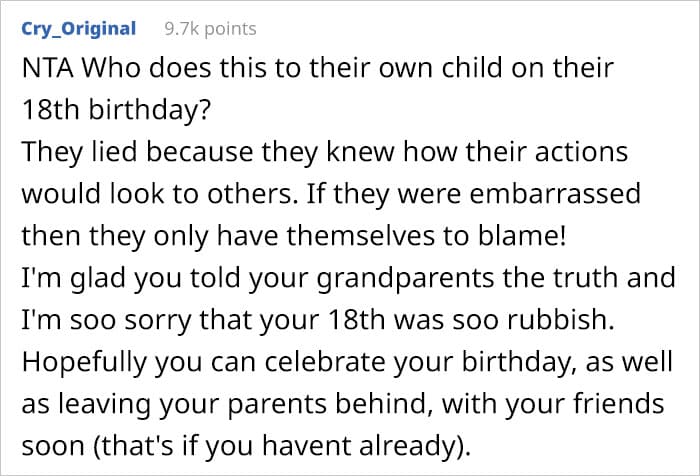This screenshot has width=700, height=476.
Task: Click the phrase '18th birthday?' in comment
Action: coord(116,110)
